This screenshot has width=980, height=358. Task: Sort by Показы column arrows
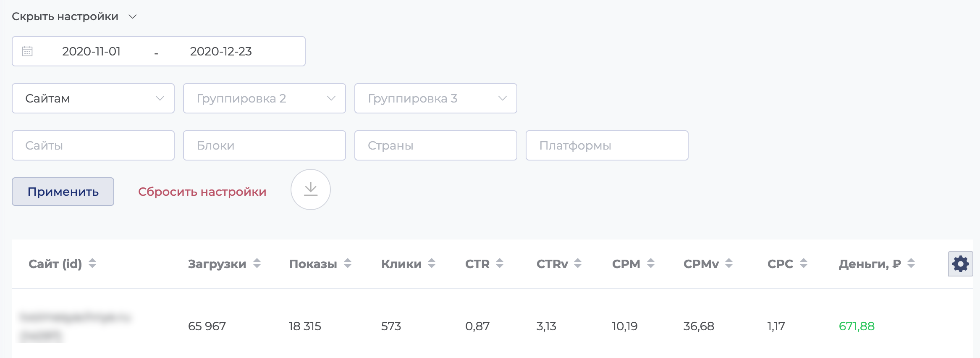348,263
